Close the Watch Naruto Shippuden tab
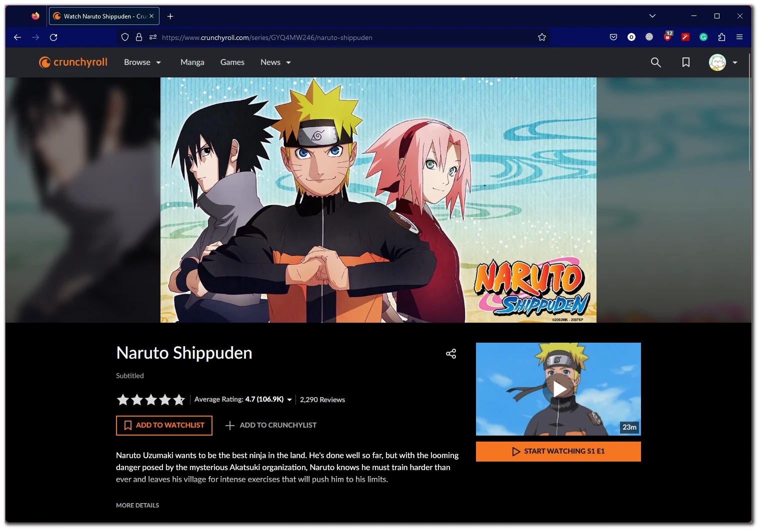 [151, 16]
